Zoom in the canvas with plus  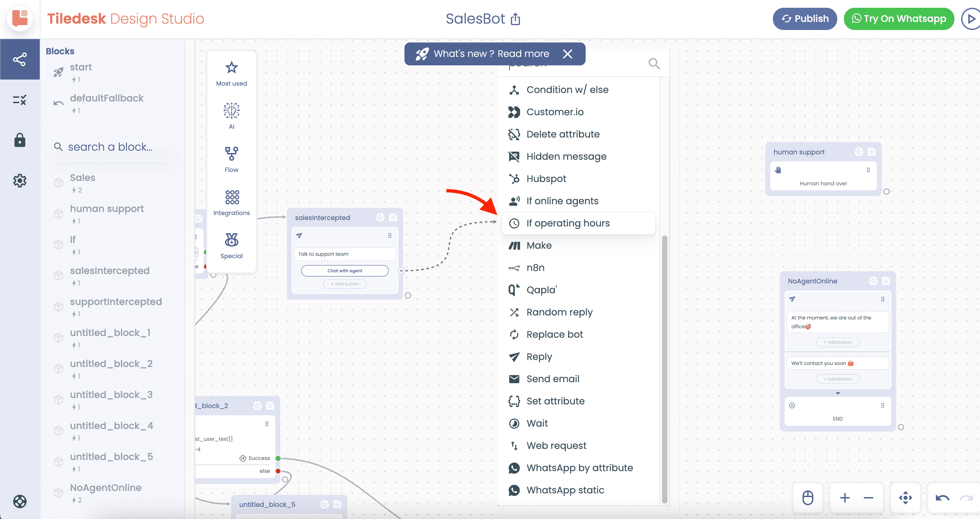click(x=845, y=498)
